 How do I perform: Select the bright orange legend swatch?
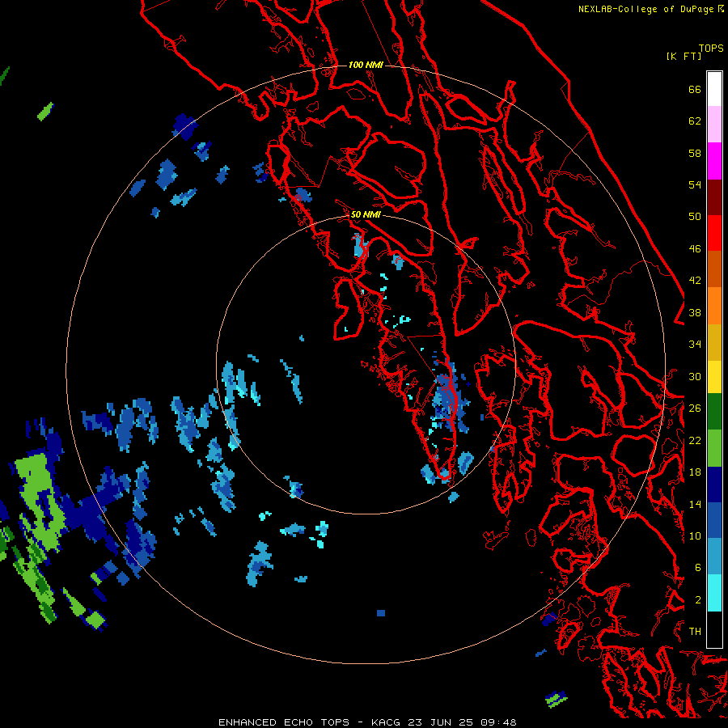click(x=714, y=305)
